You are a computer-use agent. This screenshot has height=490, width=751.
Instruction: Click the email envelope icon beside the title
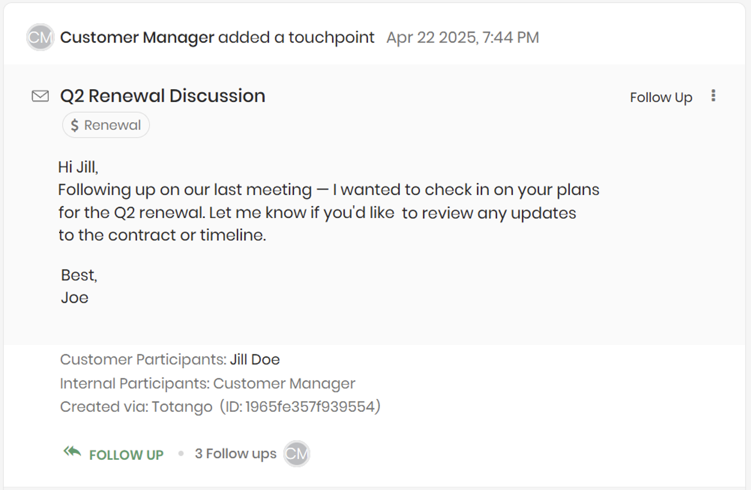pyautogui.click(x=40, y=96)
